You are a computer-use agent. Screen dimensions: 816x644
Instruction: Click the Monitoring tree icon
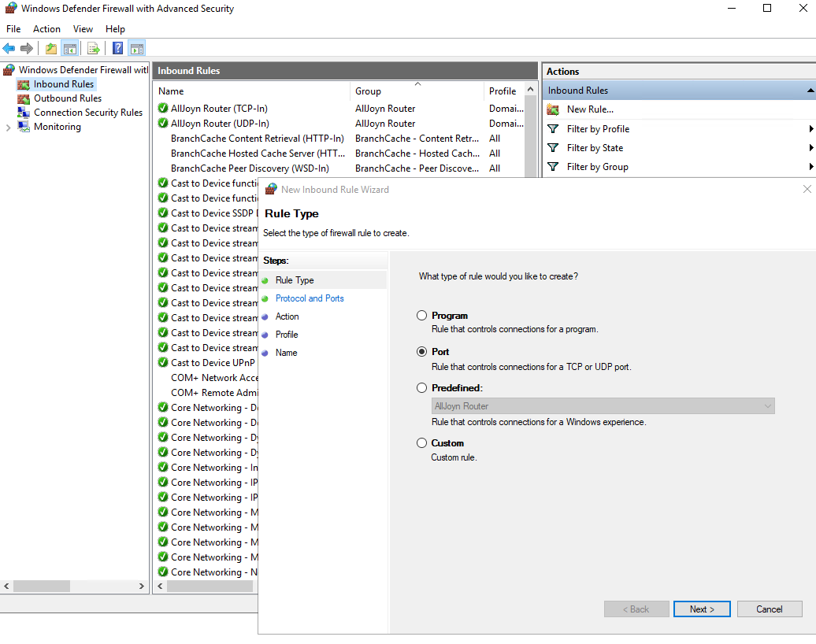(x=24, y=127)
